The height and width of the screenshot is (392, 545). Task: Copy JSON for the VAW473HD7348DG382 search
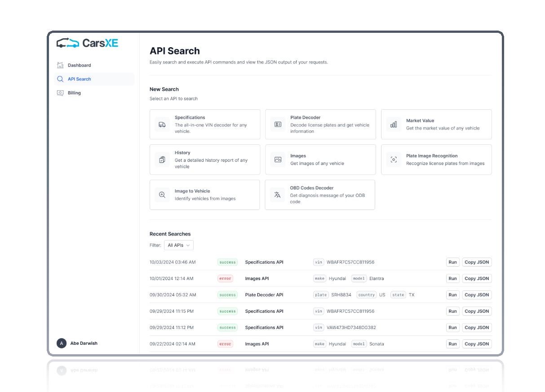pos(477,328)
